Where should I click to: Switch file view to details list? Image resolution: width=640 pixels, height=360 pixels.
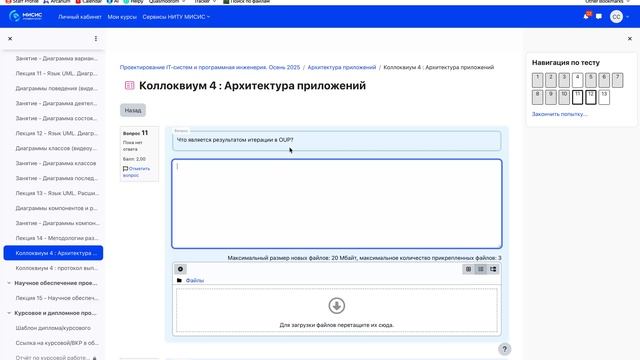(x=481, y=269)
